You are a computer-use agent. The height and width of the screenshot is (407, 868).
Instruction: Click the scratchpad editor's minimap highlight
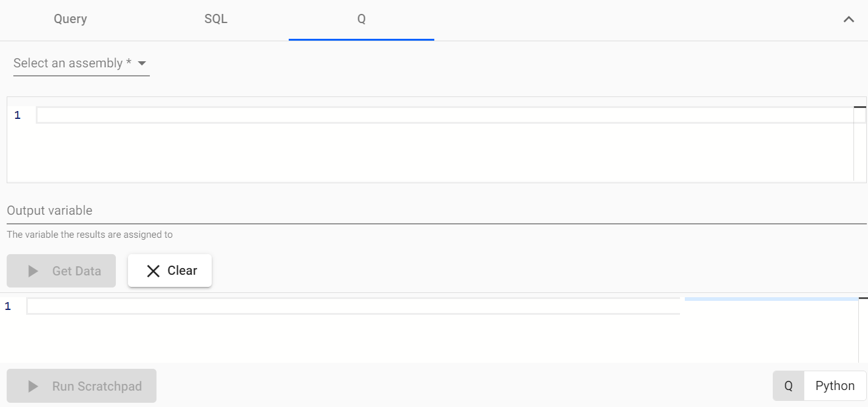[x=772, y=299]
